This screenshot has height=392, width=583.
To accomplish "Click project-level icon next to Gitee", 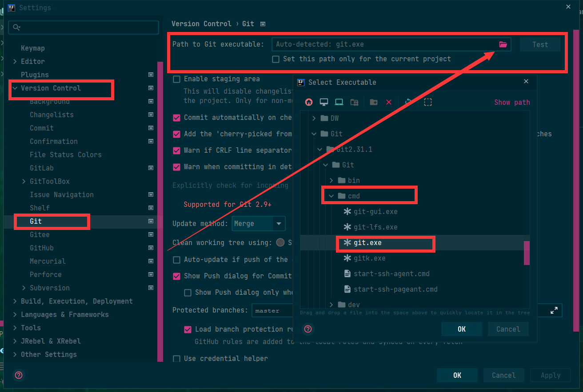I will (x=151, y=235).
